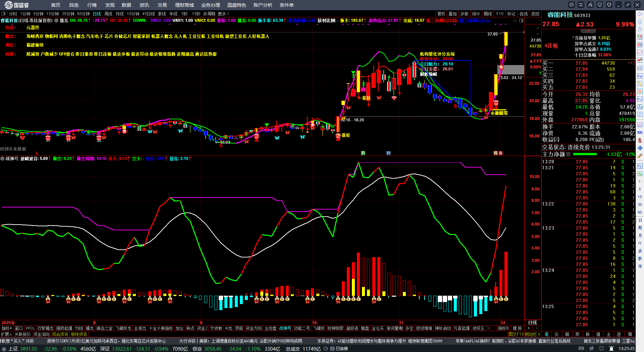Expand the 扩展∧ panel

(6, 334)
